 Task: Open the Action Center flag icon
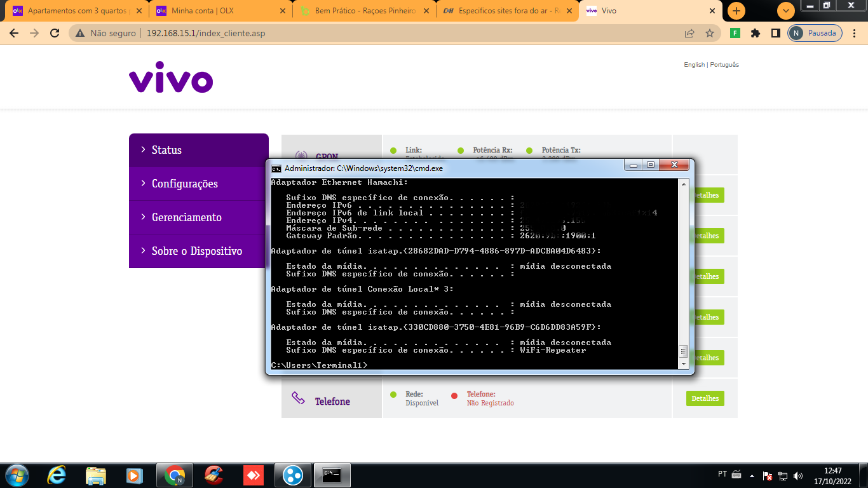click(768, 475)
